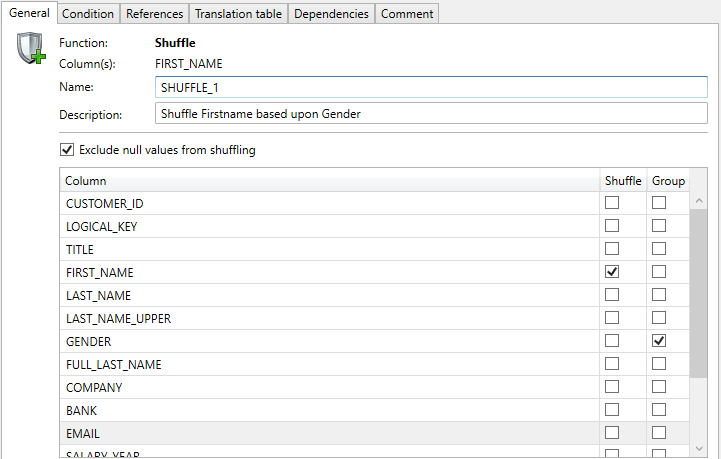Click the scroll up arrow of column list
The height and width of the screenshot is (459, 721).
(698, 202)
